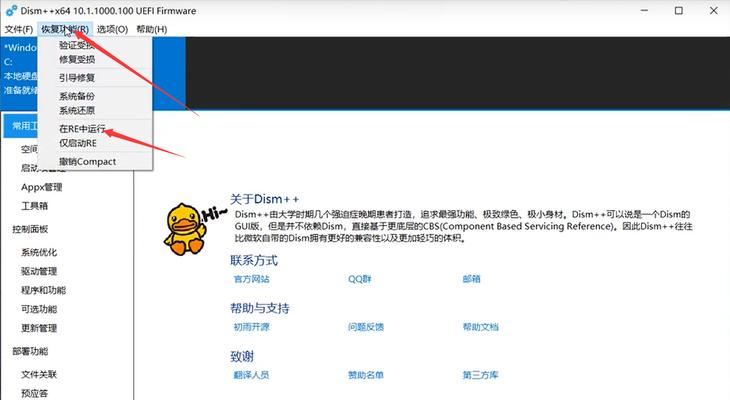Click the 问题反馈 link
The image size is (730, 400).
[x=366, y=327]
